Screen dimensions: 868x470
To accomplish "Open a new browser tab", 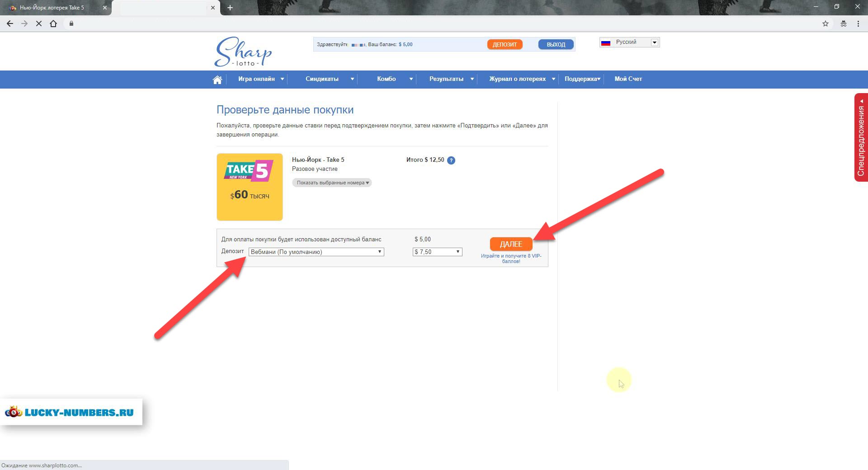I will click(x=230, y=8).
